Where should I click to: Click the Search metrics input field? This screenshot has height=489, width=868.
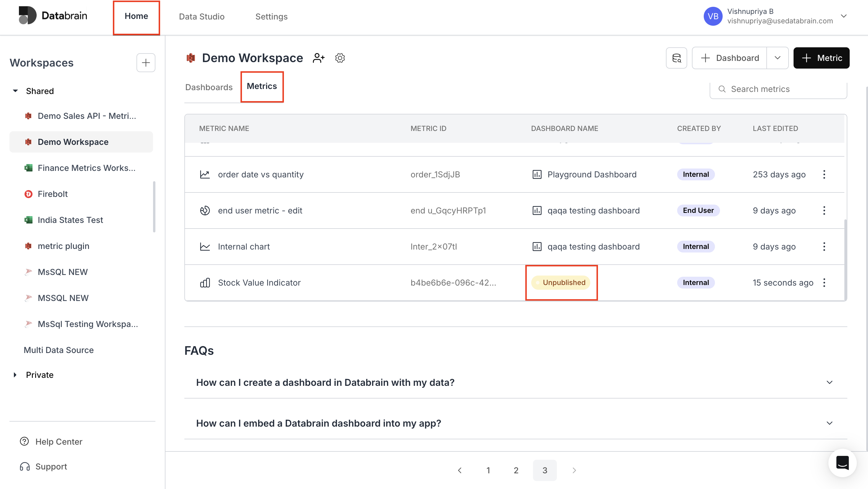point(778,89)
